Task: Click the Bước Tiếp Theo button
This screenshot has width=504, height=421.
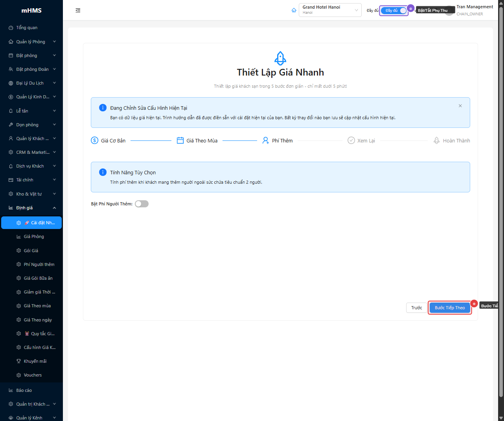Action: click(x=450, y=308)
